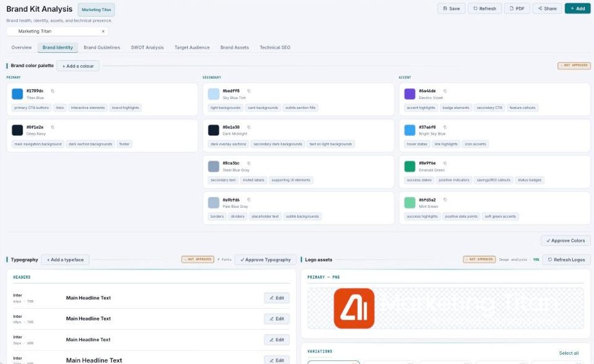Select the Electric Violet swatch
The width and height of the screenshot is (594, 364).
pyautogui.click(x=410, y=94)
